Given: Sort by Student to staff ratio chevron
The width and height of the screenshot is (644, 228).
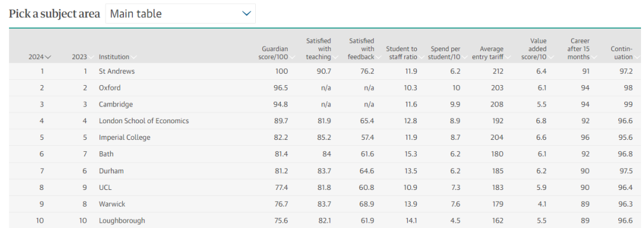Looking at the screenshot, I should point(421,57).
